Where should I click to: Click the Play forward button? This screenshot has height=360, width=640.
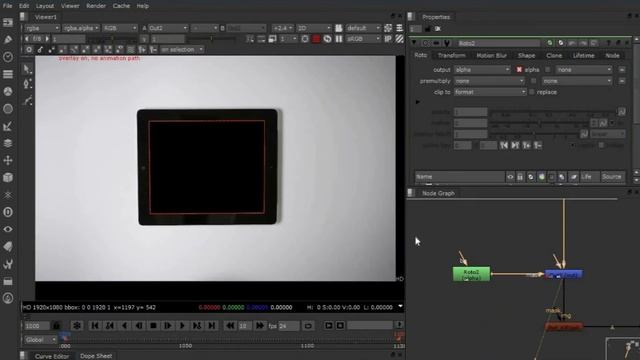pos(182,326)
